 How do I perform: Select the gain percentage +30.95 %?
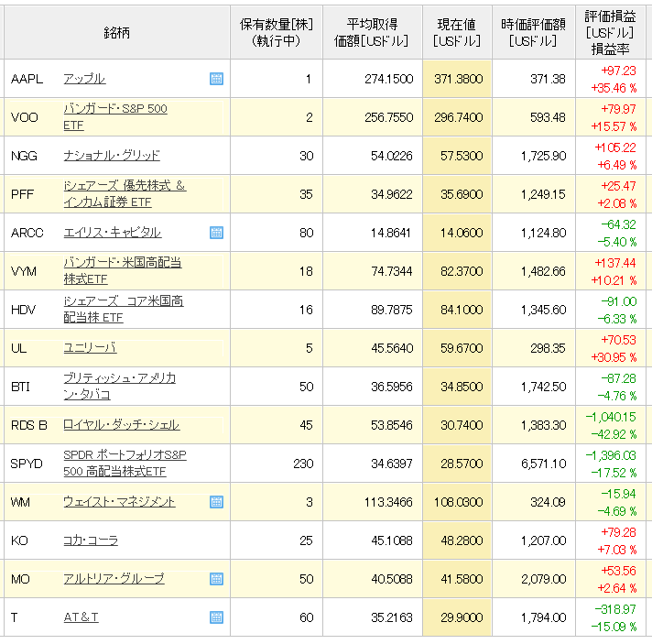pos(614,357)
